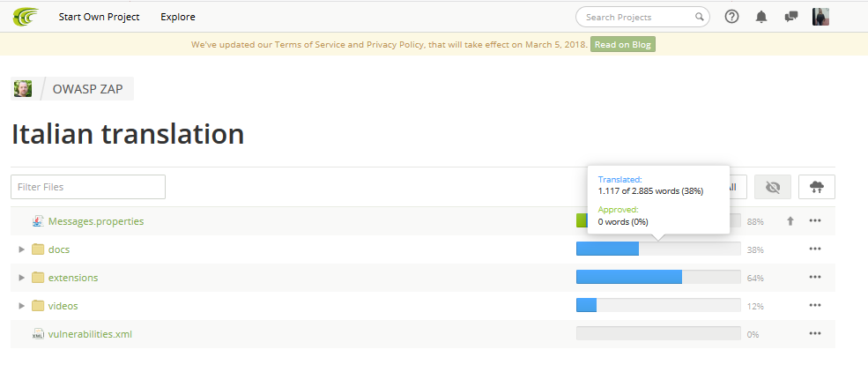
Task: Open more options for vulnerabilities.xml
Action: pos(814,334)
